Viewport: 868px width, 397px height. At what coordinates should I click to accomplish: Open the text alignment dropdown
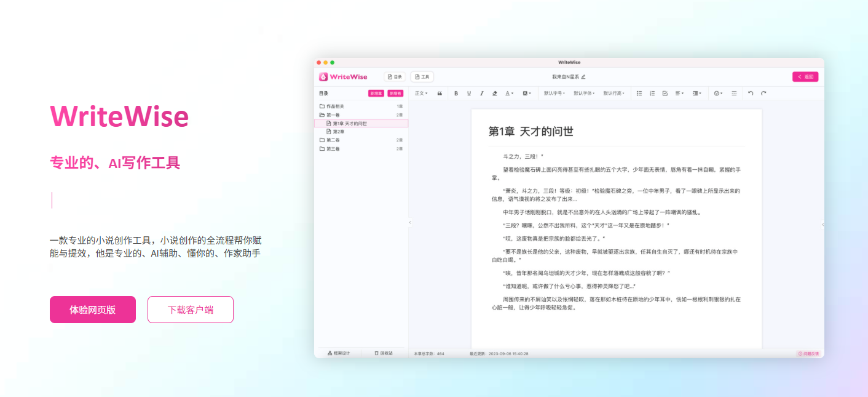click(679, 94)
